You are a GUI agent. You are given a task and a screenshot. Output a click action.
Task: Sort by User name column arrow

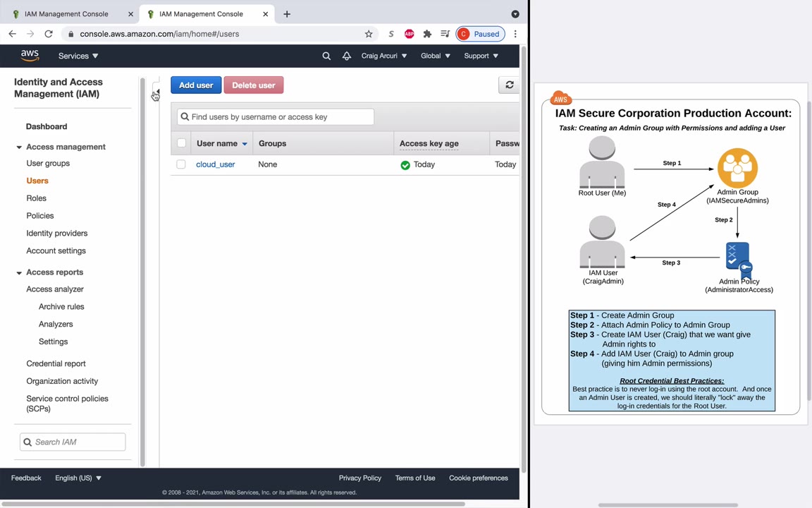[245, 144]
